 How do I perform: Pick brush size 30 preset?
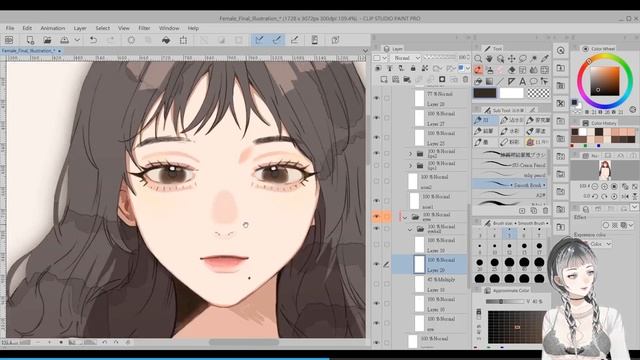(x=509, y=263)
